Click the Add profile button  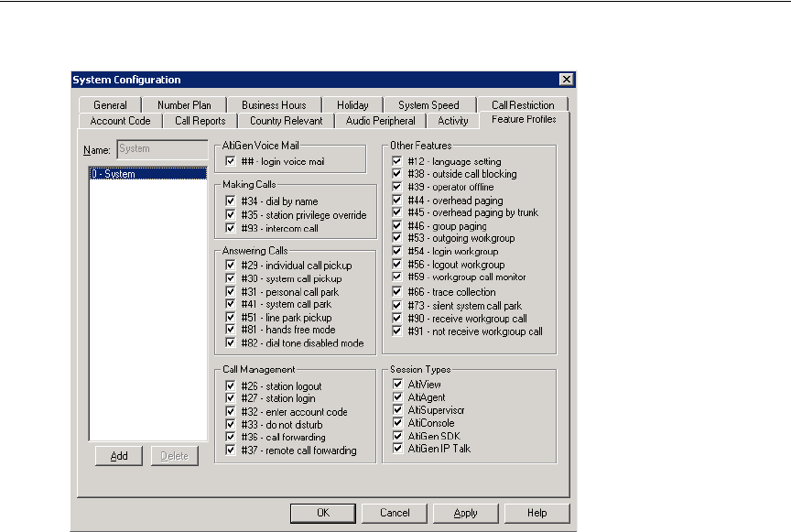[x=119, y=457]
